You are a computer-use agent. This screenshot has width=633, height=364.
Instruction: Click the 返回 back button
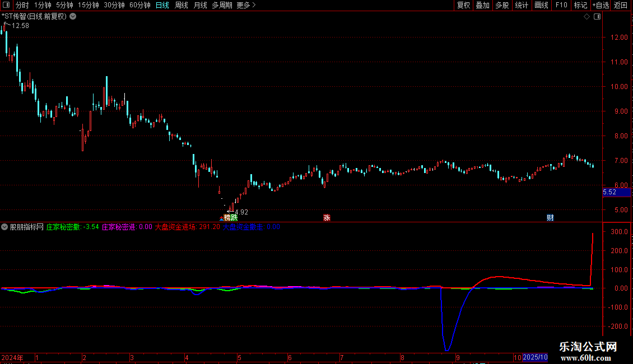coord(621,5)
